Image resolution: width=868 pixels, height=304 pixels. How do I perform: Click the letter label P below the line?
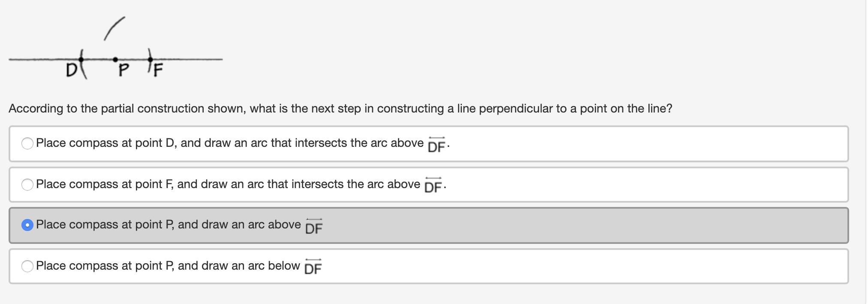tap(123, 70)
